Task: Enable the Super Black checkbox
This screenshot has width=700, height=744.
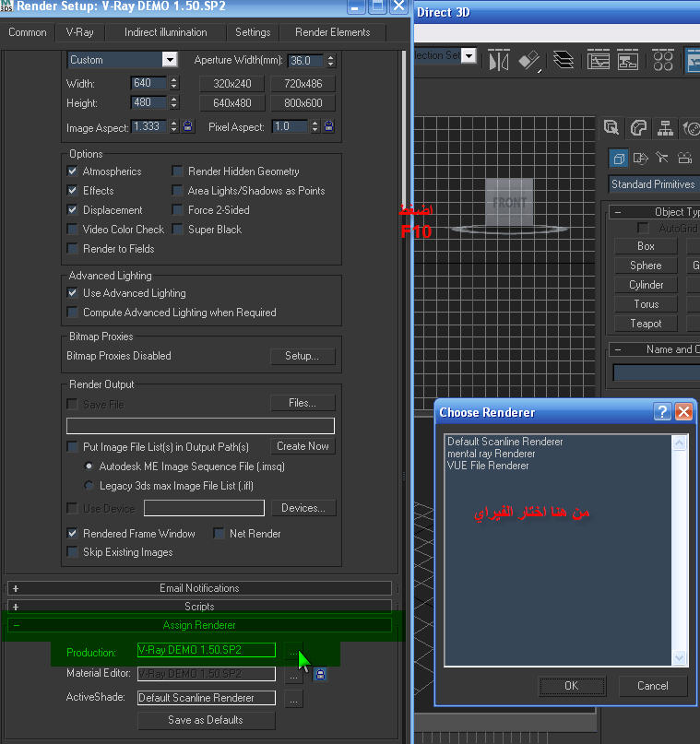Action: point(177,230)
